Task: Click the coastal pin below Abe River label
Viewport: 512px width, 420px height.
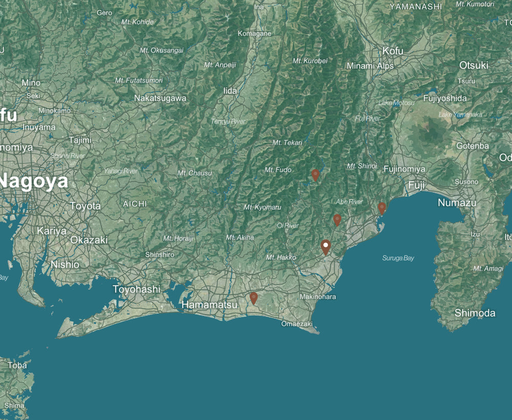Action: point(381,208)
